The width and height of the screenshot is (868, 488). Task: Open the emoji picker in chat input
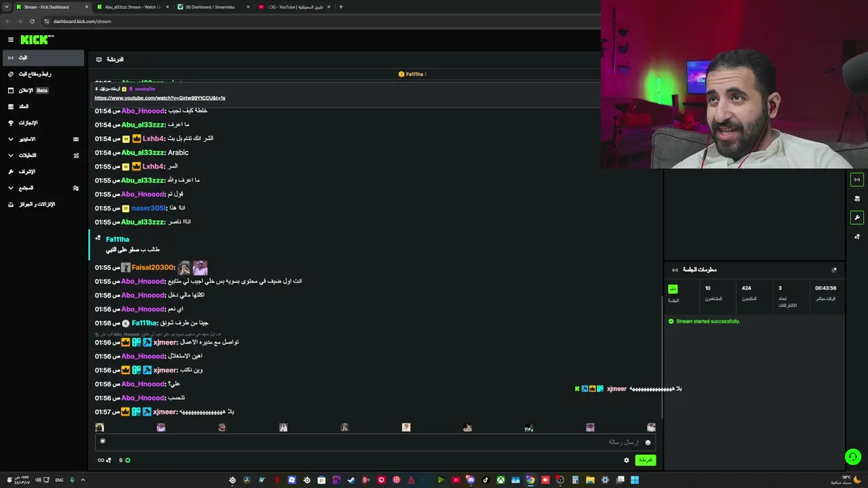[648, 443]
